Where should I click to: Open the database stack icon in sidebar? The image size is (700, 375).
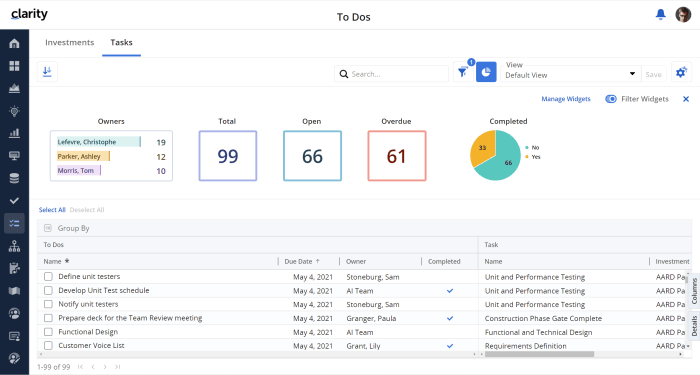(14, 178)
